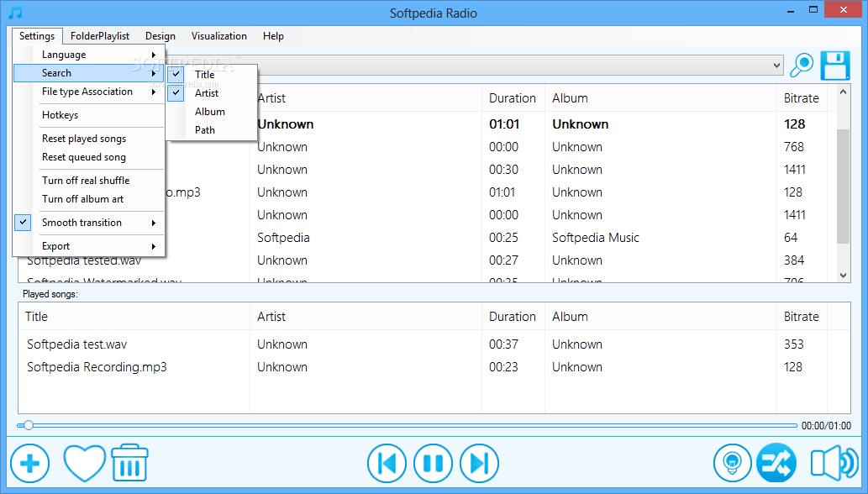
Task: Sort Played songs by Title header
Action: (134, 317)
